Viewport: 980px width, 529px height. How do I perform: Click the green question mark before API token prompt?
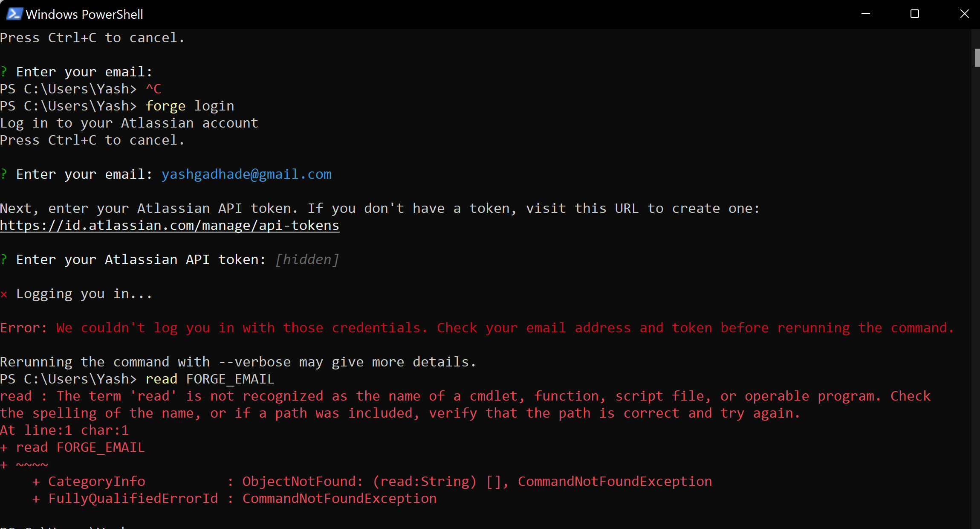[4, 259]
